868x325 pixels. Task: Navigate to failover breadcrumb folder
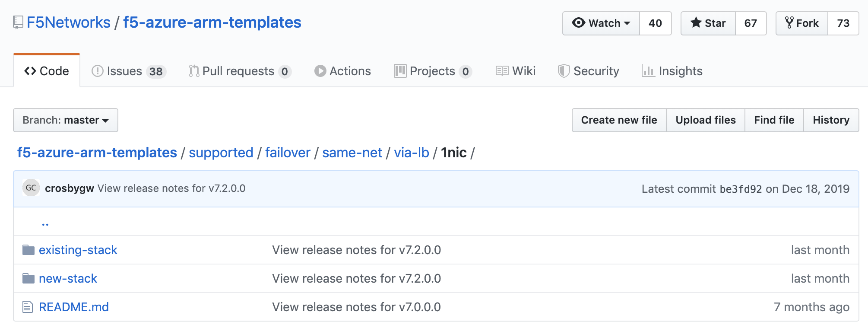click(x=288, y=153)
